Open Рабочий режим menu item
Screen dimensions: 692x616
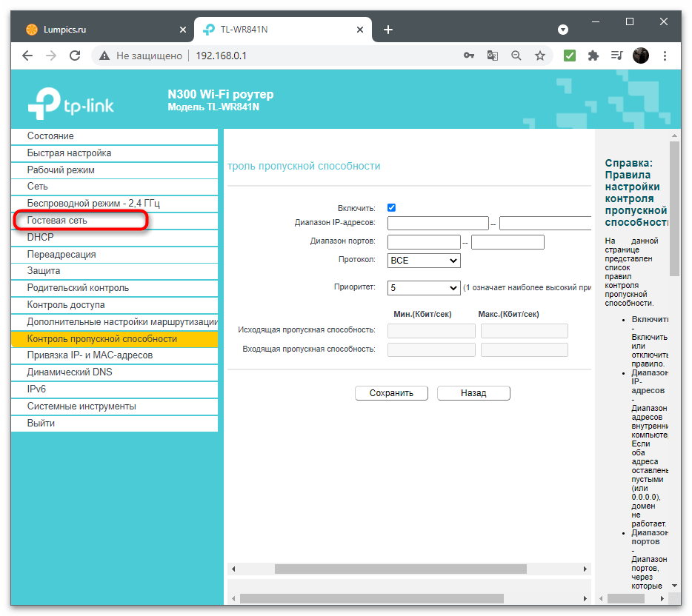click(114, 170)
